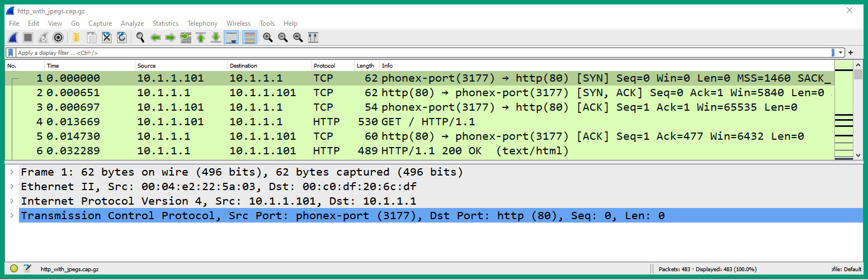Click display filter bookmark icon
The height and width of the screenshot is (279, 868).
(x=11, y=53)
